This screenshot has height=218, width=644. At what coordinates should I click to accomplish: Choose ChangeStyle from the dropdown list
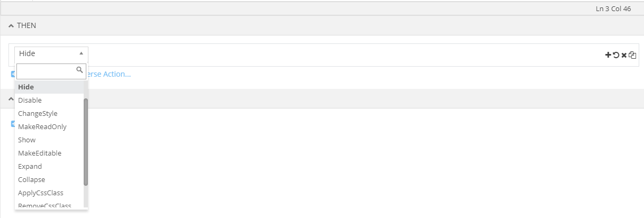[x=38, y=113]
